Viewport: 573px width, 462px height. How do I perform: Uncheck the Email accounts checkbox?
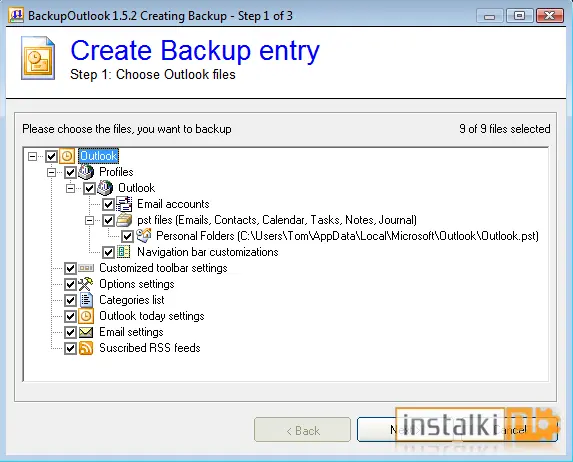pos(108,204)
